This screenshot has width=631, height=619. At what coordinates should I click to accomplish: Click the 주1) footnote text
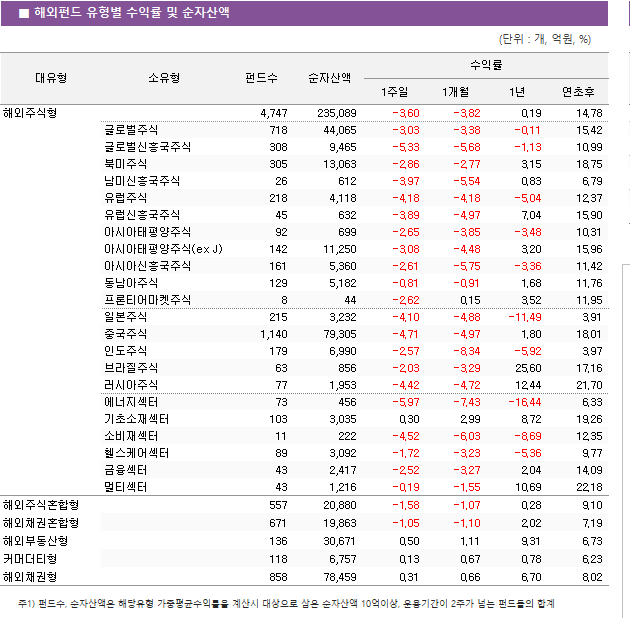click(286, 603)
